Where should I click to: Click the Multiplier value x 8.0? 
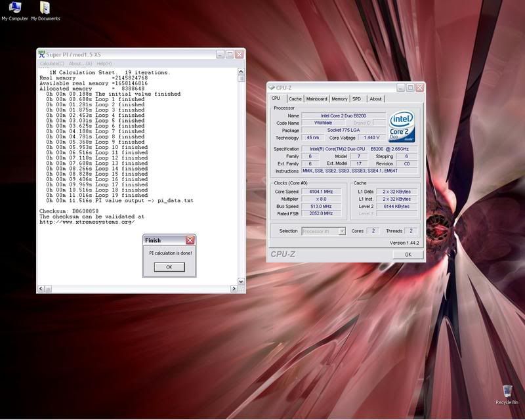tap(321, 199)
